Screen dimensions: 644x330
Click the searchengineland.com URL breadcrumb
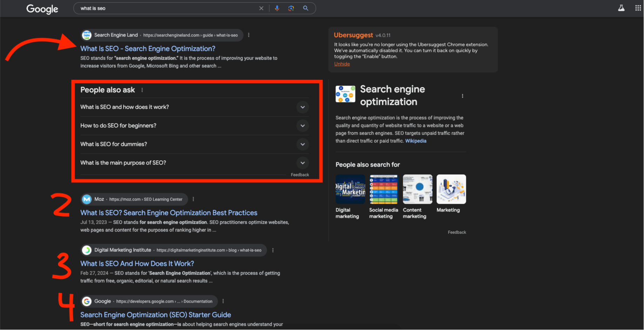[190, 35]
